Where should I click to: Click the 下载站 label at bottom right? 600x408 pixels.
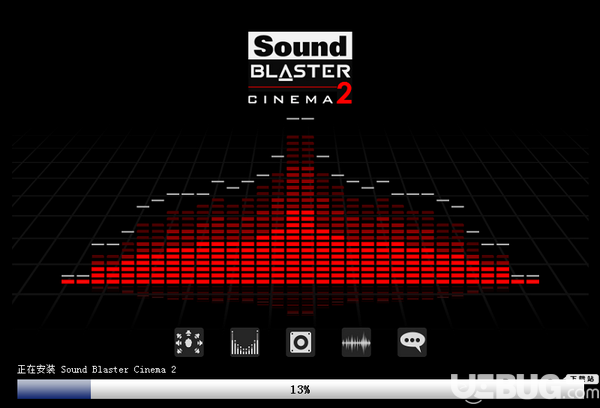click(581, 380)
